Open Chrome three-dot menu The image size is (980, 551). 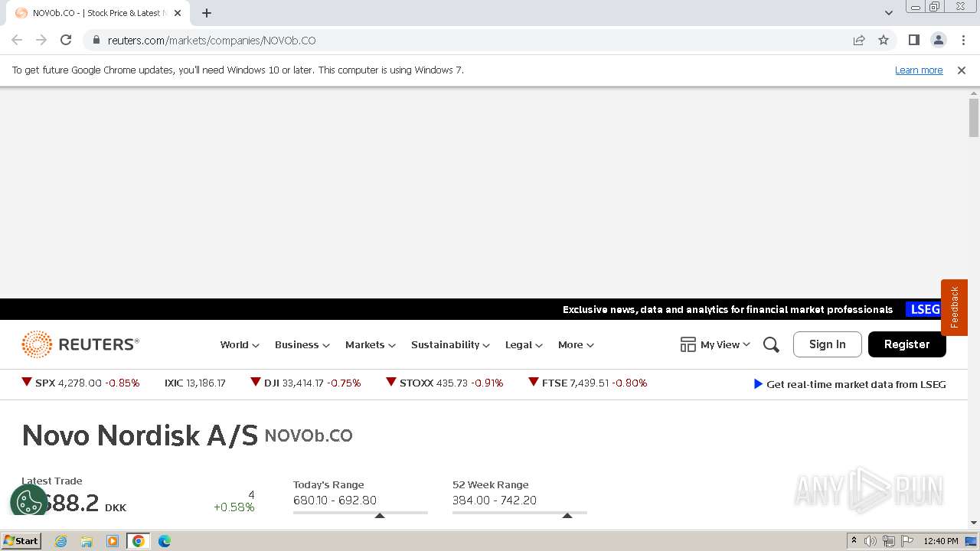point(963,40)
